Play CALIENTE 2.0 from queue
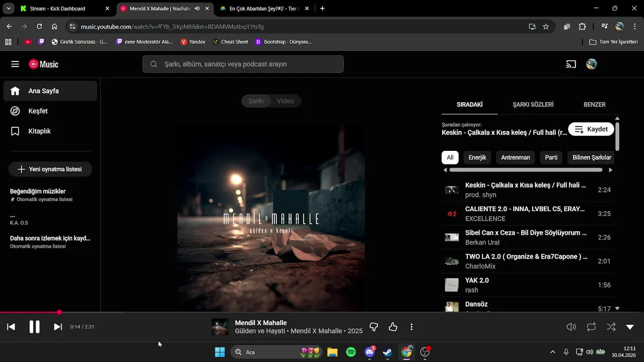644x362 pixels. (528, 214)
